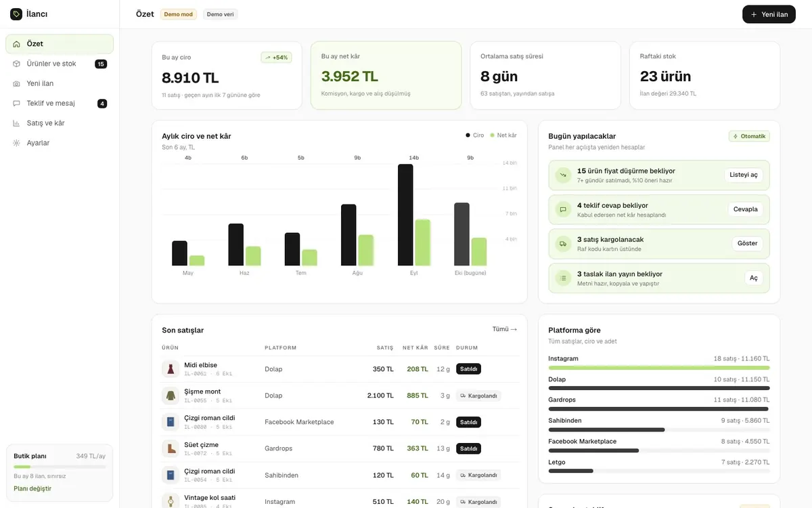Click the Vintage kol saati watch thumbnail
The width and height of the screenshot is (812, 508).
pyautogui.click(x=171, y=501)
